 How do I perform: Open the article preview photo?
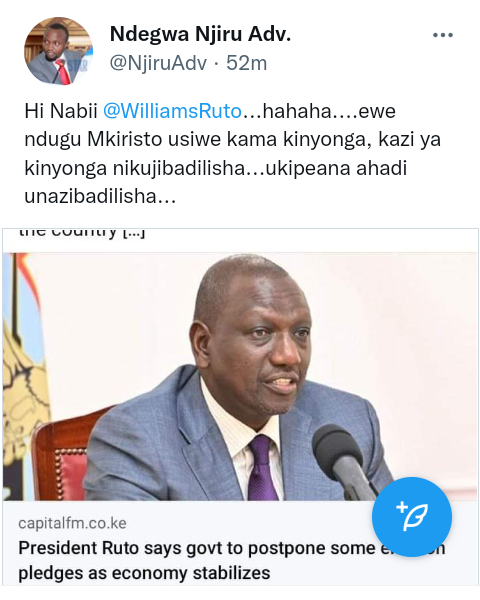[x=240, y=377]
